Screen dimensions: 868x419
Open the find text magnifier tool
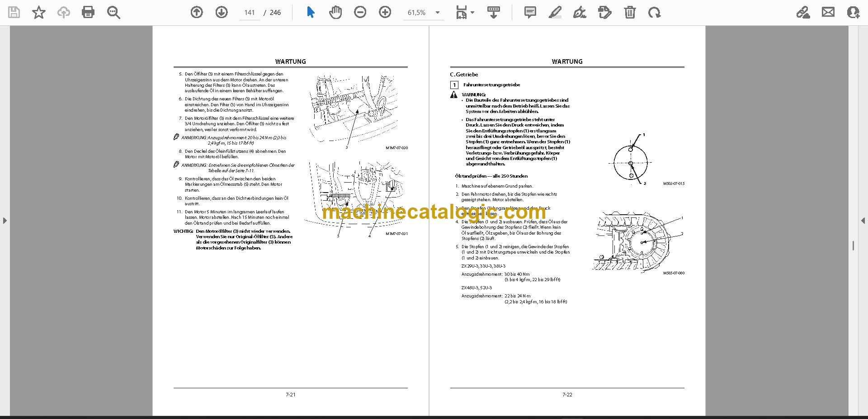pos(113,12)
